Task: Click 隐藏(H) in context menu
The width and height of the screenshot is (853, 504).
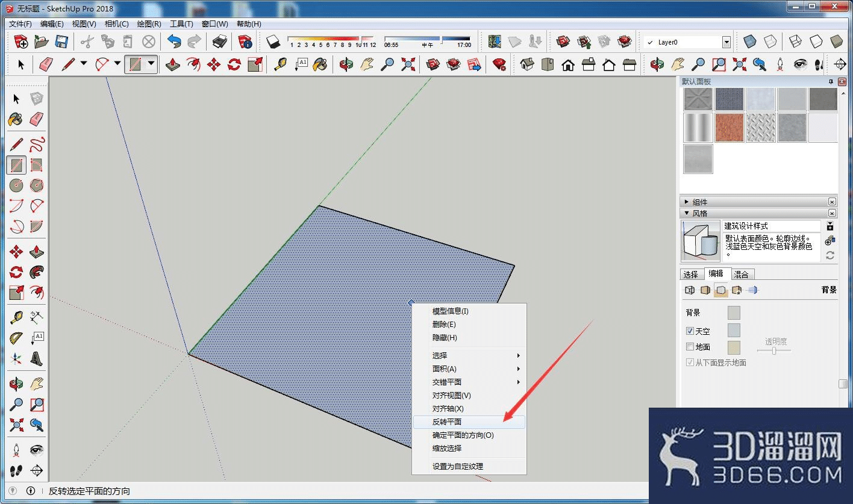Action: point(469,338)
